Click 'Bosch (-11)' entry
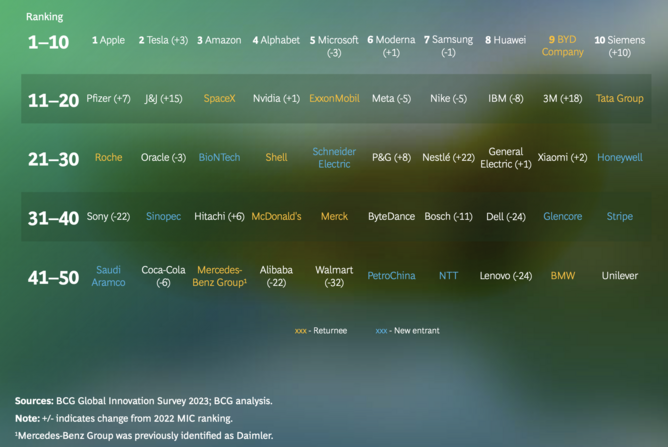Viewport: 668px width, 447px height. (448, 216)
